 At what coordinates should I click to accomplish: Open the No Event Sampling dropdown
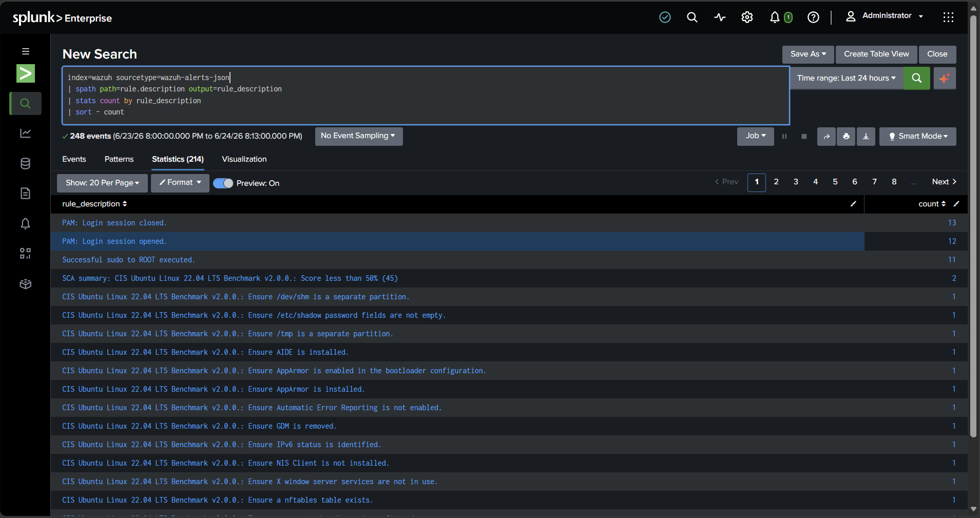(x=358, y=136)
